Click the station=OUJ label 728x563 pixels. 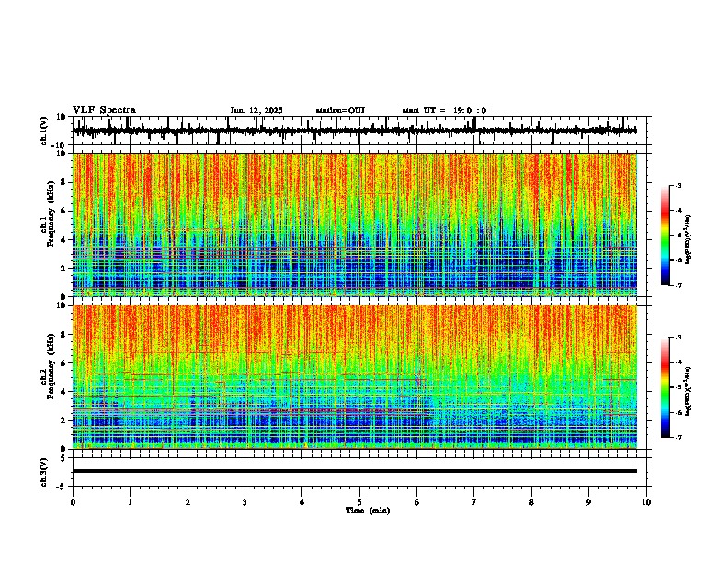[x=340, y=110]
